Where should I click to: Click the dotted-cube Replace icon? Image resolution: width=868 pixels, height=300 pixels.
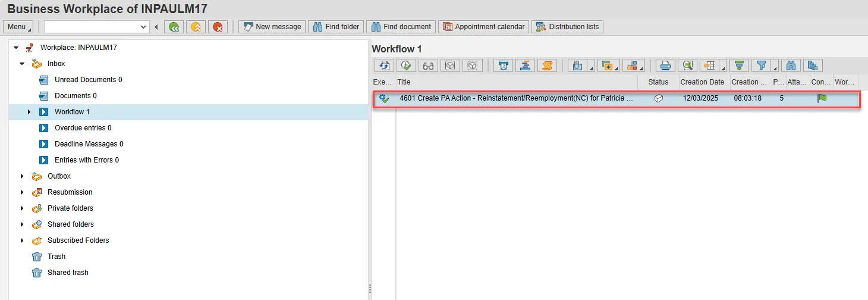[x=472, y=65]
